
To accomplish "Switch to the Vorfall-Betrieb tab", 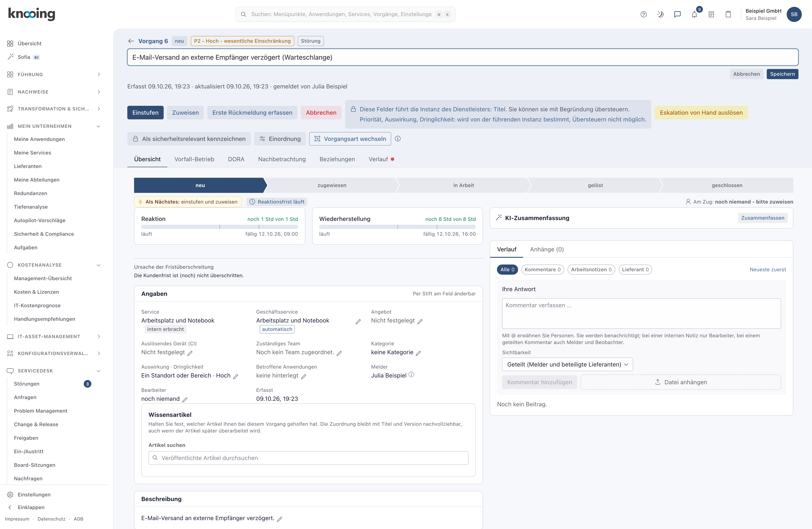I will (x=194, y=159).
